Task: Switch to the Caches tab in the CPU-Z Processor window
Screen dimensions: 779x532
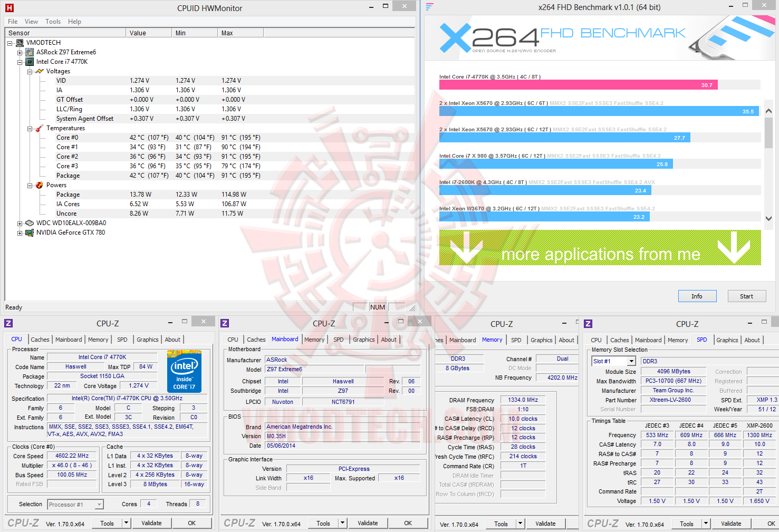Action: coord(40,340)
